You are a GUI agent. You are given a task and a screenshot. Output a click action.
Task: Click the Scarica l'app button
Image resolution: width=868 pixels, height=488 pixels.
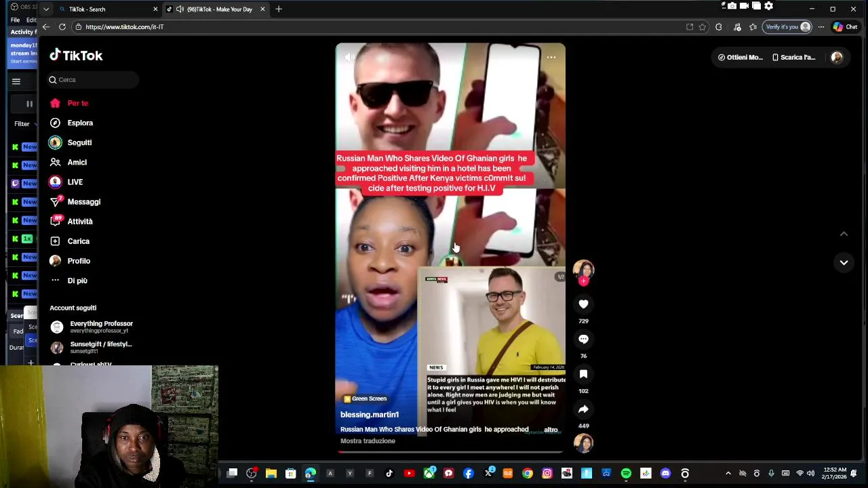coord(793,58)
